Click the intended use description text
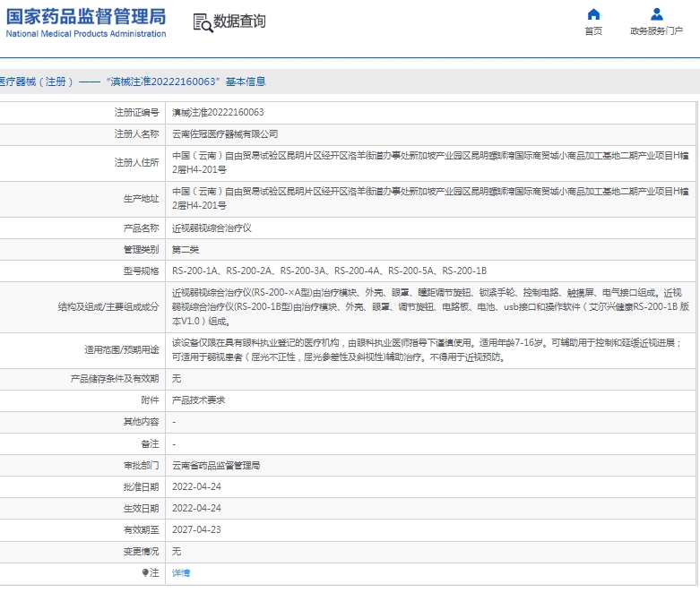 pos(428,350)
